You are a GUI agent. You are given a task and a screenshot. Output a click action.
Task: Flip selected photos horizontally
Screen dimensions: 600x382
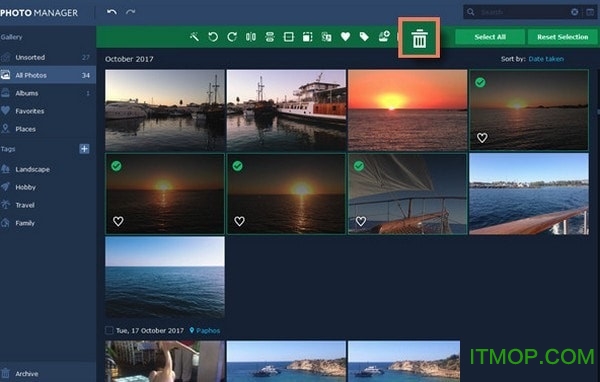coord(251,37)
